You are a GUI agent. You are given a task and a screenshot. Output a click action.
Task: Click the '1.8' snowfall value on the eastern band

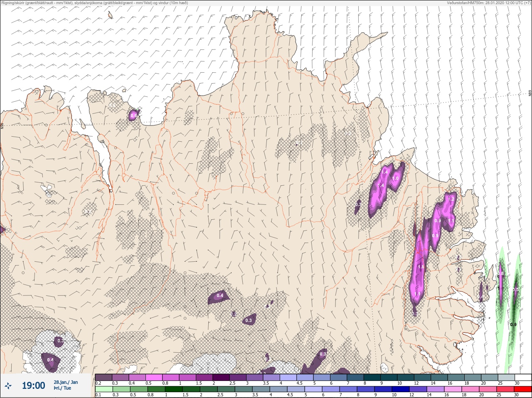pyautogui.click(x=421, y=267)
